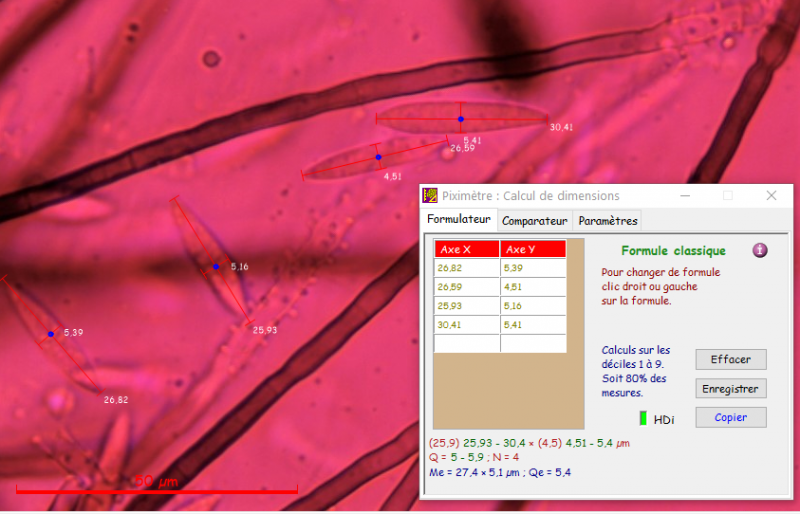The height and width of the screenshot is (514, 800).
Task: Click the red 50 µm scale bar
Action: [157, 490]
